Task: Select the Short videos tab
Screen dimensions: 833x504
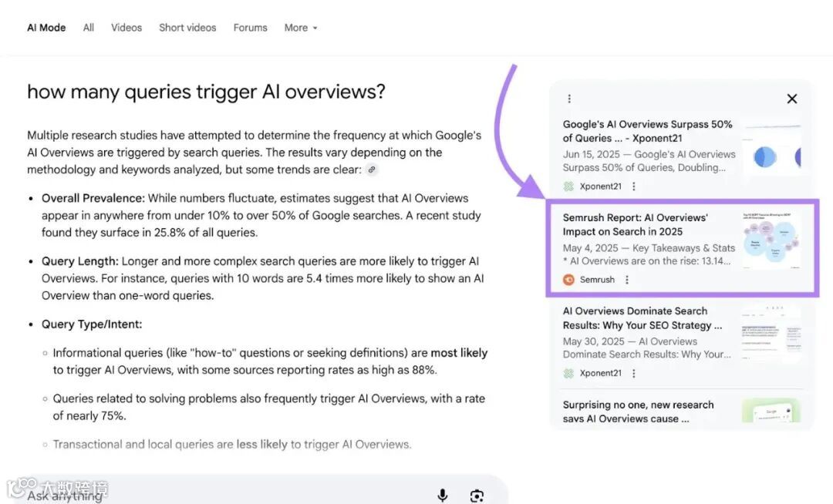Action: point(187,28)
